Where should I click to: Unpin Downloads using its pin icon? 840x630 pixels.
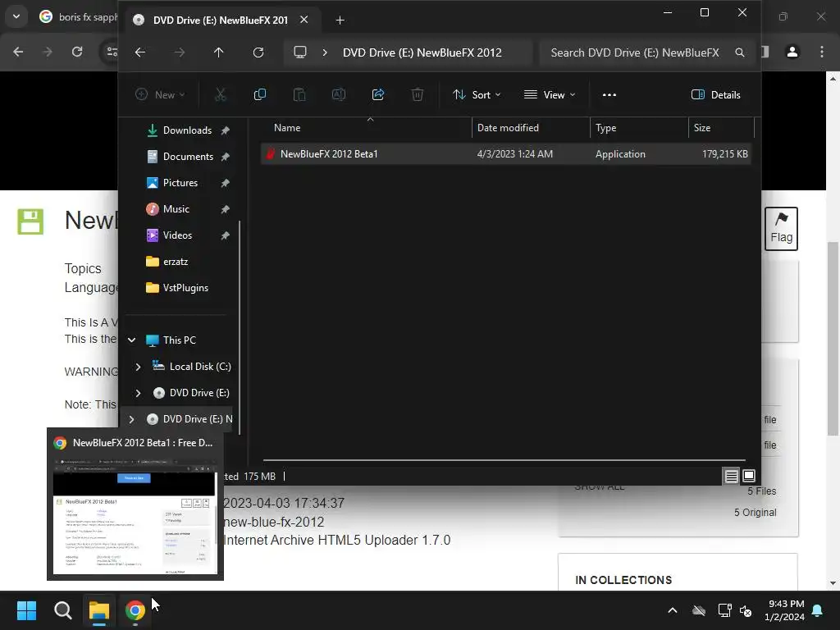point(225,130)
